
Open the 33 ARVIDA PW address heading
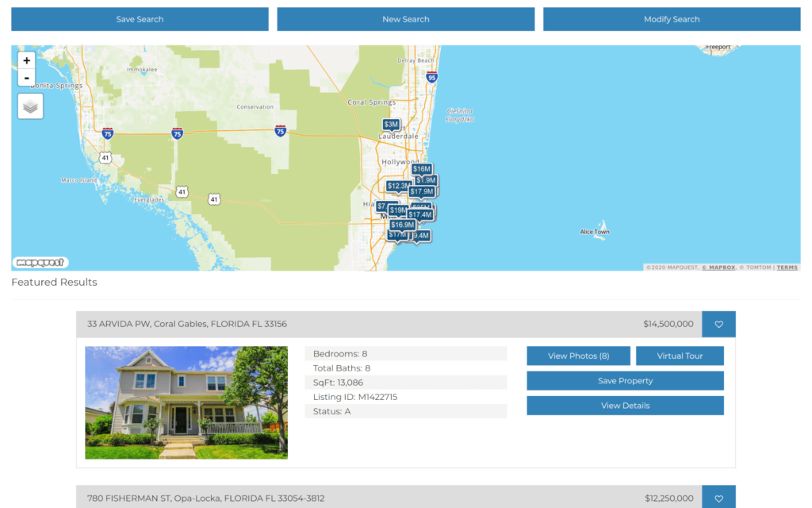(187, 324)
